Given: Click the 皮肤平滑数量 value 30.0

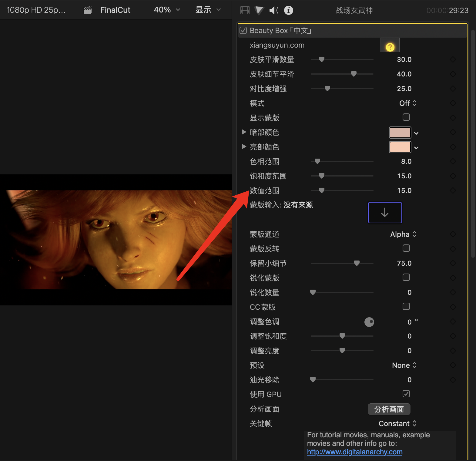Looking at the screenshot, I should [x=404, y=59].
